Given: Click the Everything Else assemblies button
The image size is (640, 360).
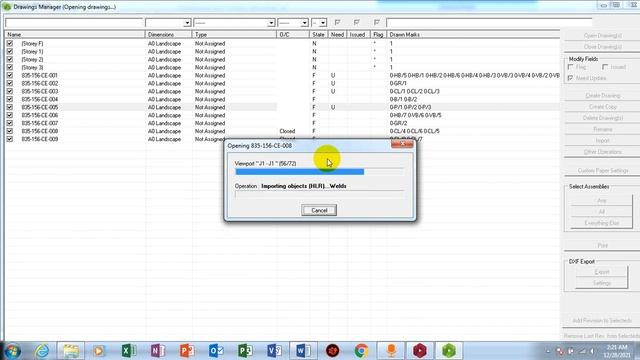Looking at the screenshot, I should coord(602,223).
